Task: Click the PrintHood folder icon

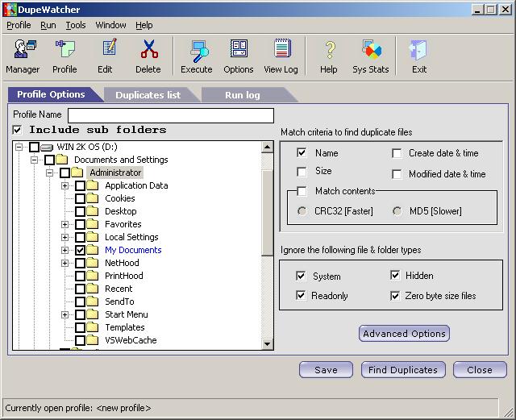Action: tap(93, 276)
